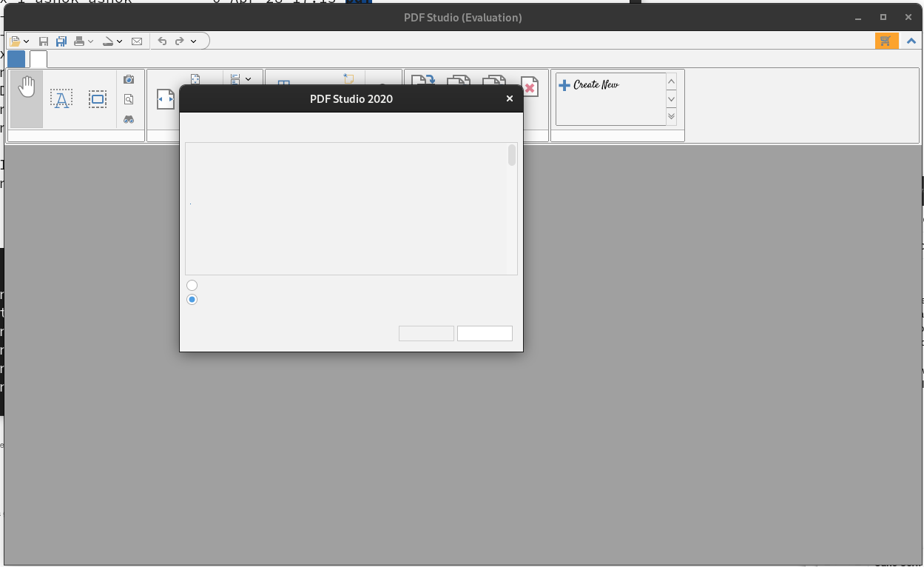The width and height of the screenshot is (924, 567).
Task: Close the PDF Studio 2020 dialog
Action: tap(510, 98)
